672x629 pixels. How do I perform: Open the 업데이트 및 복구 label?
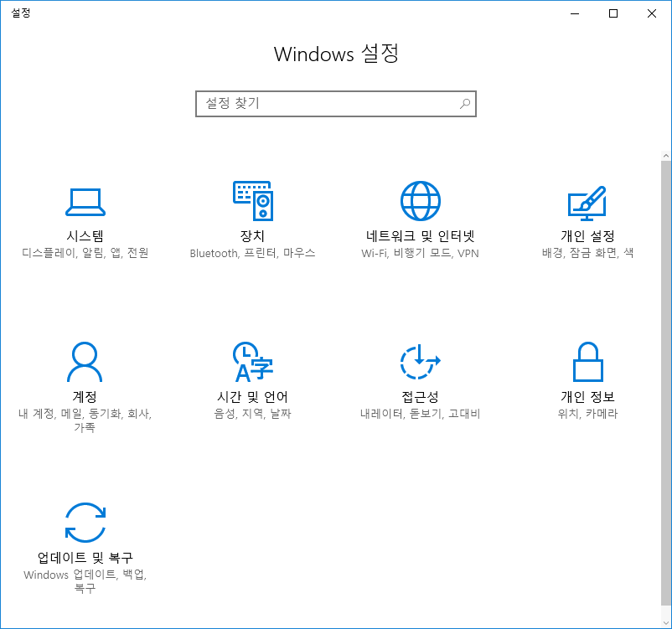(x=85, y=558)
